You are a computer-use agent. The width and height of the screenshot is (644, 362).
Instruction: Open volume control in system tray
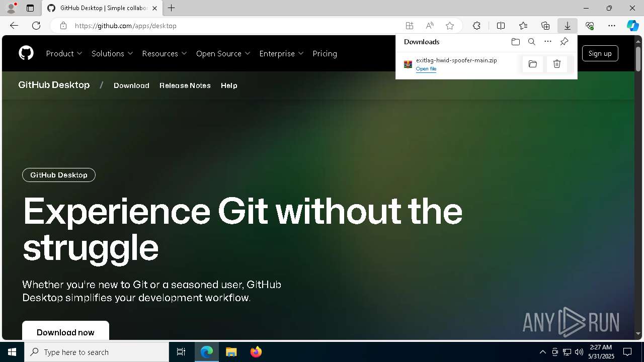pos(579,352)
